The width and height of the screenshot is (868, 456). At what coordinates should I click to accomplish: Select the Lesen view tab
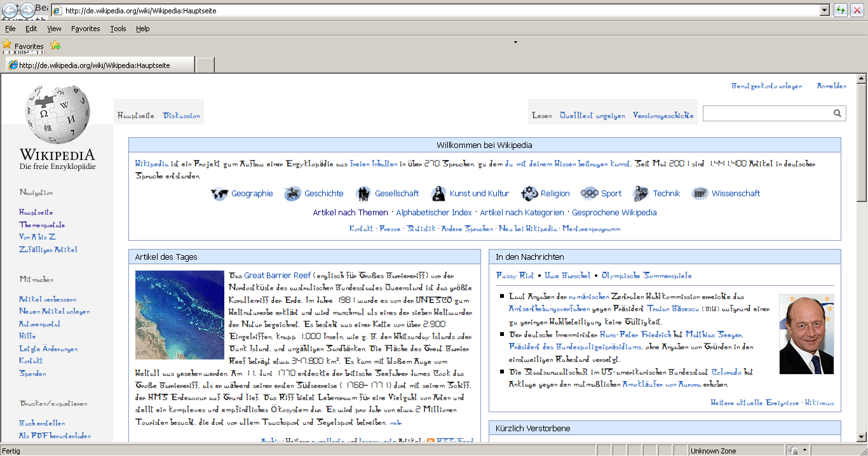(542, 116)
